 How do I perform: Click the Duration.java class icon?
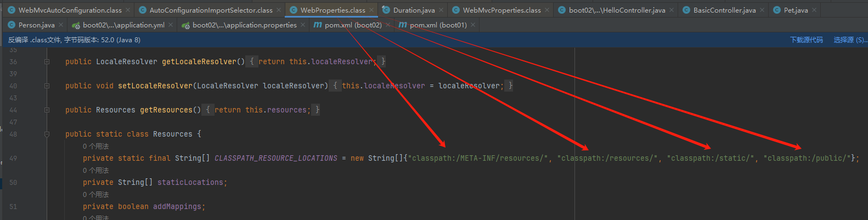(386, 10)
